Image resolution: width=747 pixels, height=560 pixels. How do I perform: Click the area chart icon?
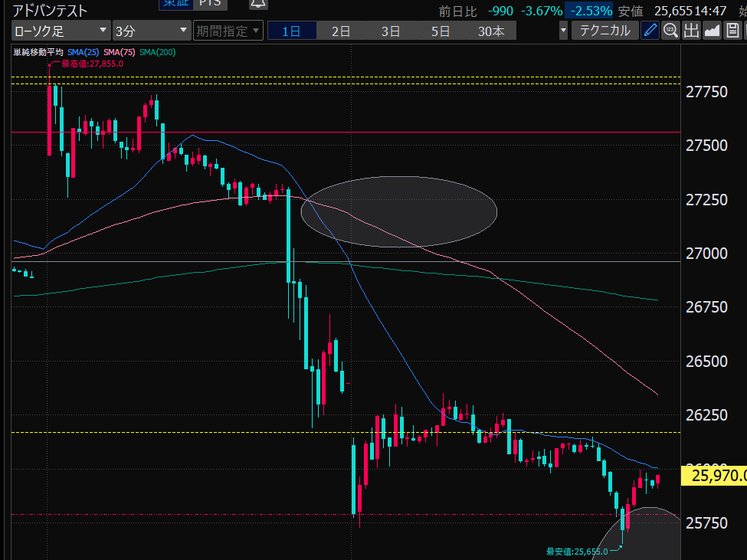[x=712, y=31]
